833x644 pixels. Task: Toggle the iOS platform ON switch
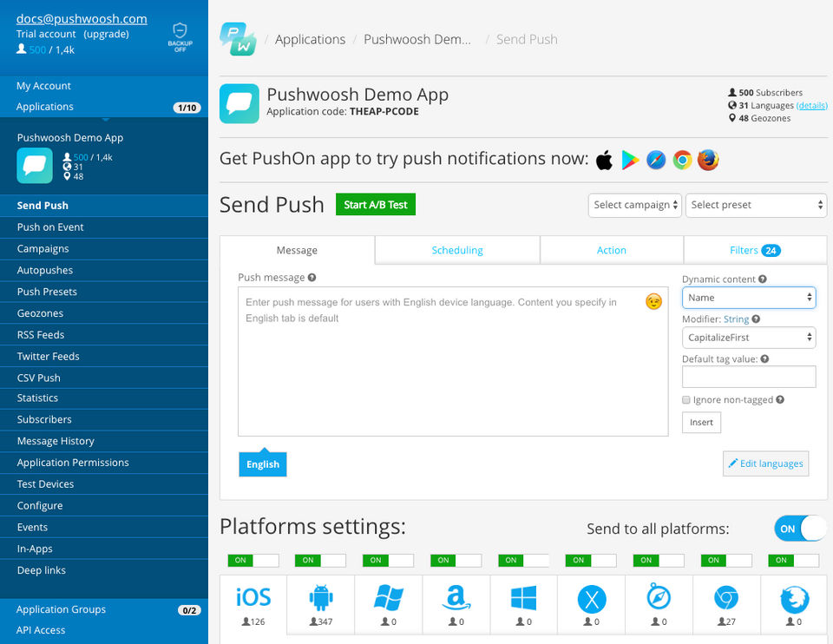click(x=253, y=560)
